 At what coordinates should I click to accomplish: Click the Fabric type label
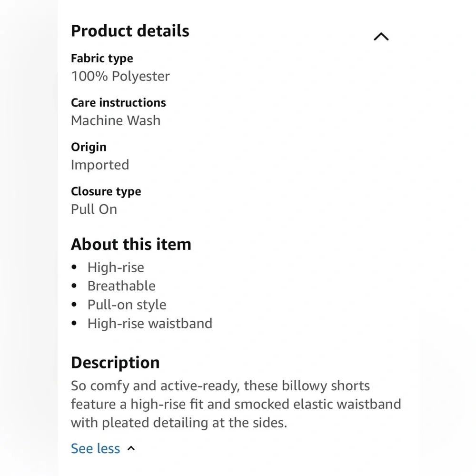[x=102, y=59]
